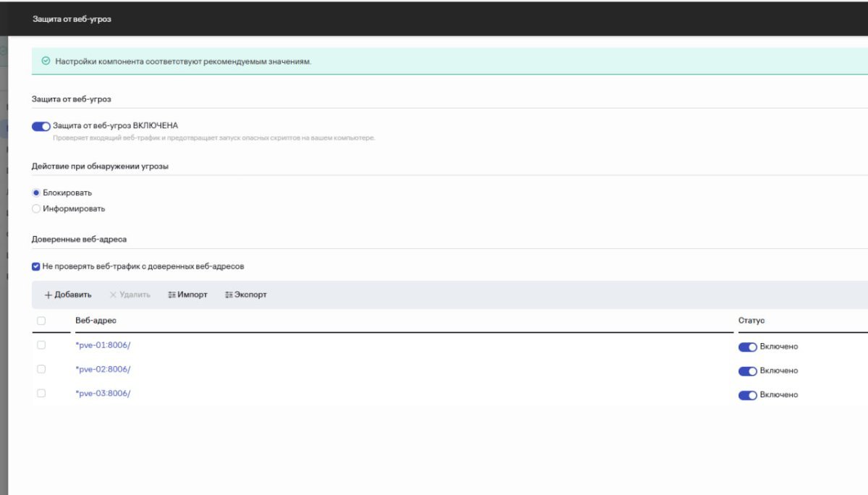Image resolution: width=868 pixels, height=495 pixels.
Task: Click the Веб-адрес column header
Action: pos(95,320)
